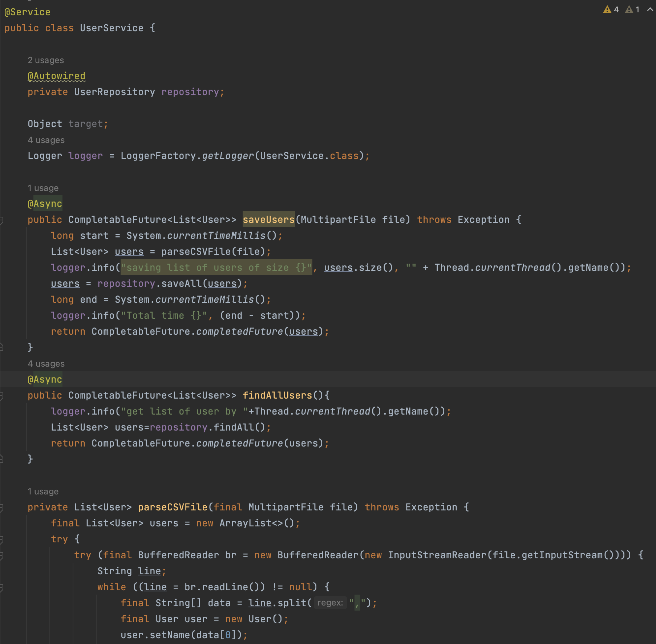Image resolution: width=656 pixels, height=644 pixels.
Task: Open the 2 usages hint above @Autowired
Action: click(x=46, y=60)
